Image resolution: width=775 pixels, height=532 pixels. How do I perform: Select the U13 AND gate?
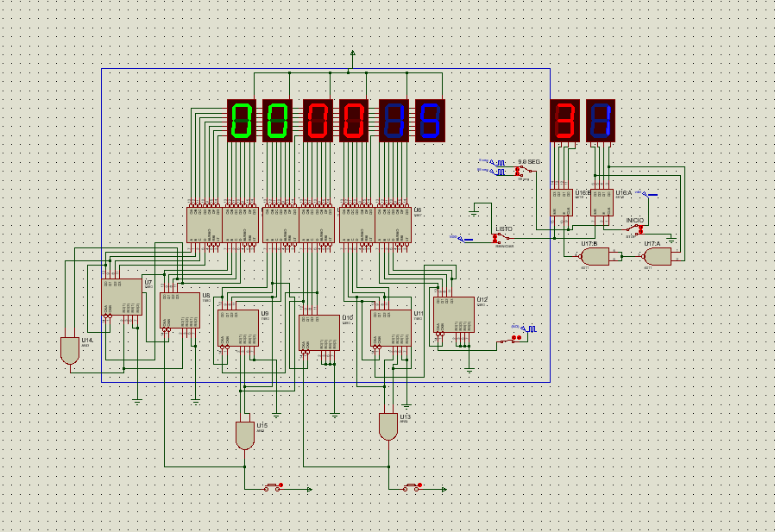pos(388,427)
